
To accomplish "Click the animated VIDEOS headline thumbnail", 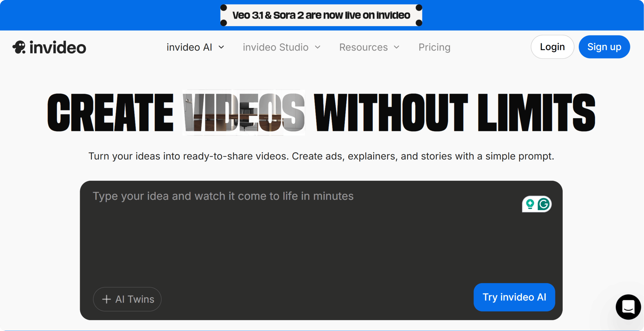I will pyautogui.click(x=244, y=113).
